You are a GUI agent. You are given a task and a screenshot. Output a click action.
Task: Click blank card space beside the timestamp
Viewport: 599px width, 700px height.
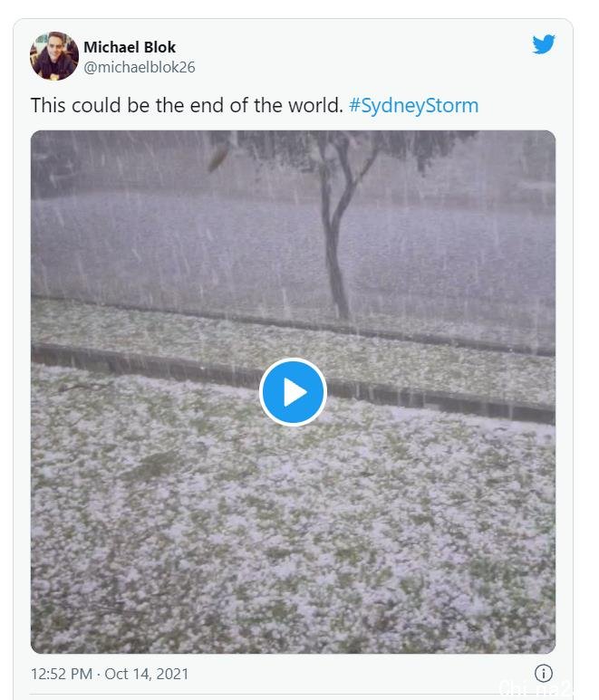(x=357, y=674)
